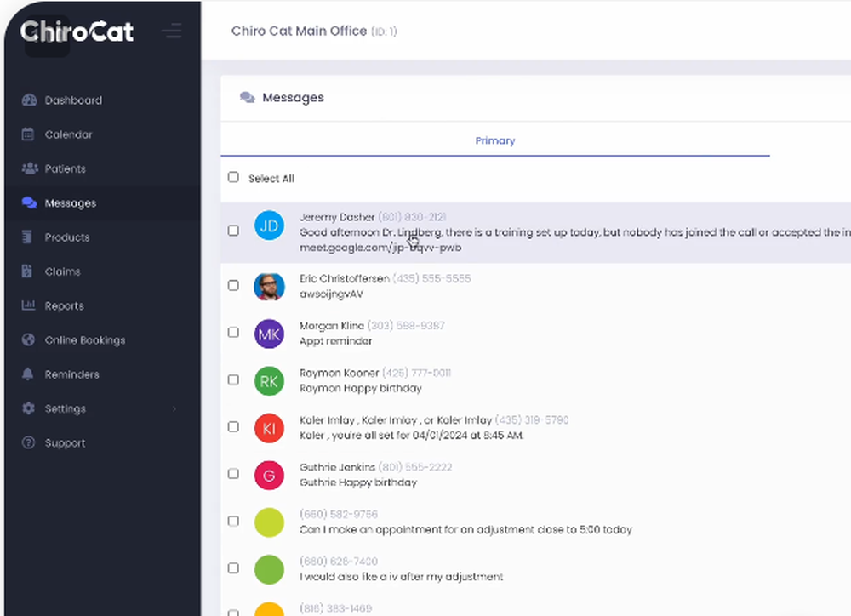Image resolution: width=851 pixels, height=616 pixels.
Task: Click the MK avatar for Morgan Kline
Action: tap(269, 334)
